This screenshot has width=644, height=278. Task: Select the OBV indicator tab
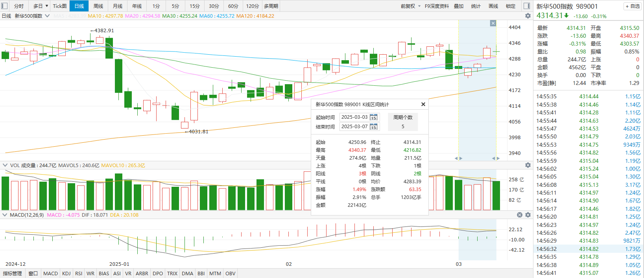[x=231, y=273]
